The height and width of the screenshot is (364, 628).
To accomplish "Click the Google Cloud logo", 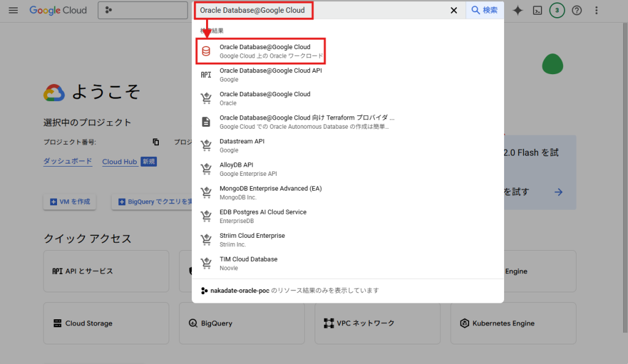I will click(x=58, y=10).
